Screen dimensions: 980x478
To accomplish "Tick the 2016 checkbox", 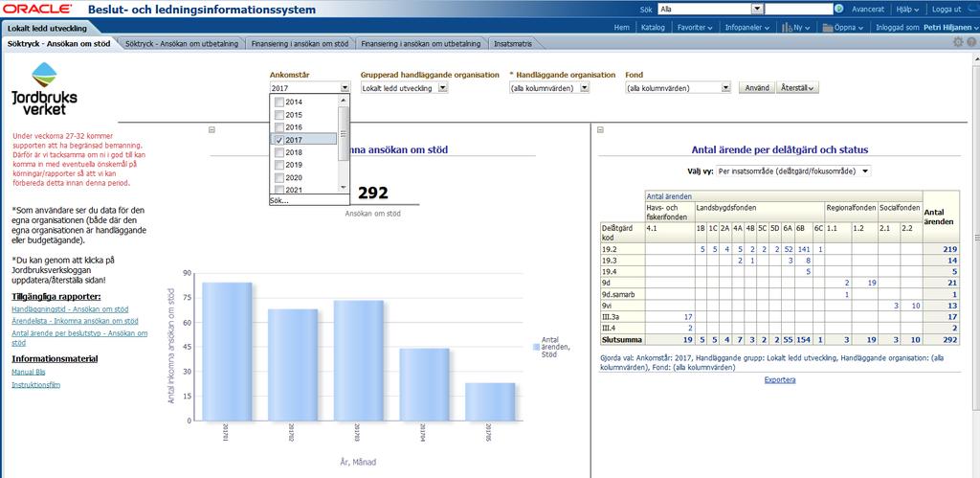I will tap(278, 127).
